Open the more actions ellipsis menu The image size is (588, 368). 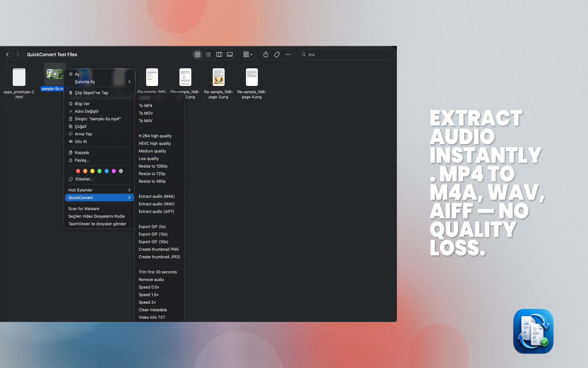click(288, 55)
